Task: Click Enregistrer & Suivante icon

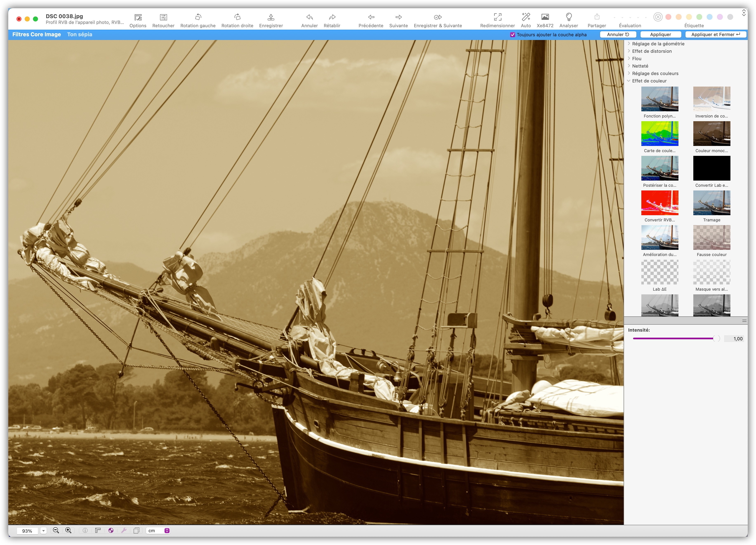Action: coord(438,17)
